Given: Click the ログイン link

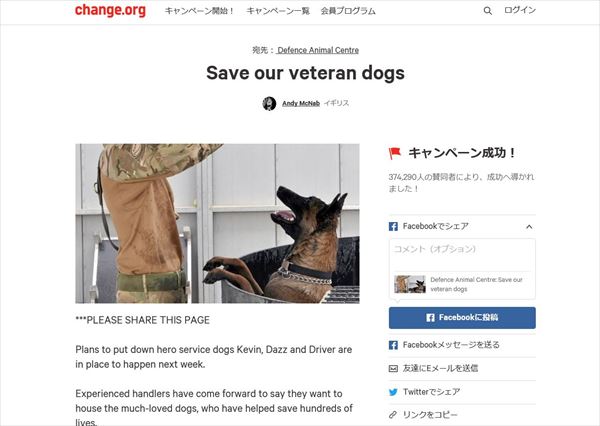Looking at the screenshot, I should click(520, 10).
